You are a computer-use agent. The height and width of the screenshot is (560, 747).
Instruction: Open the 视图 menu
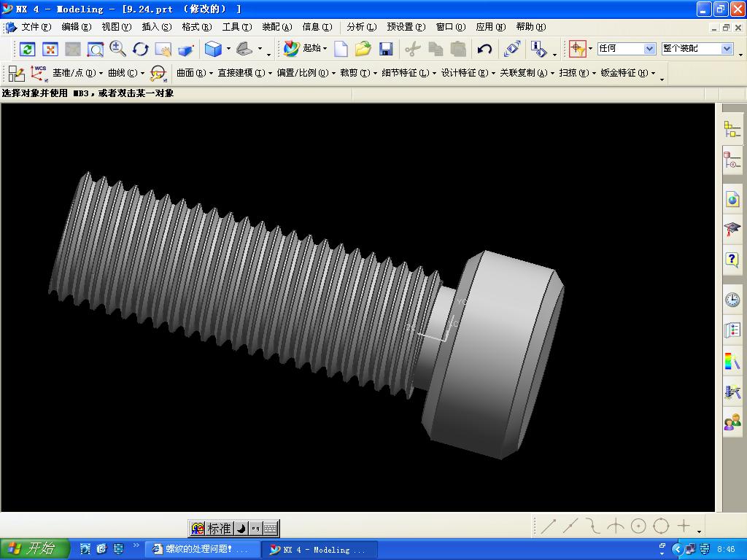tap(116, 27)
